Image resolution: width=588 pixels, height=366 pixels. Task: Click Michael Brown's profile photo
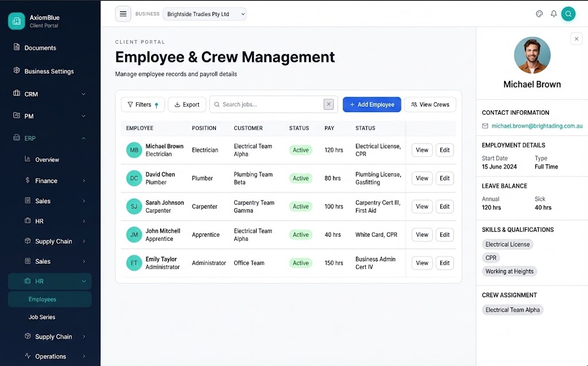pyautogui.click(x=532, y=55)
